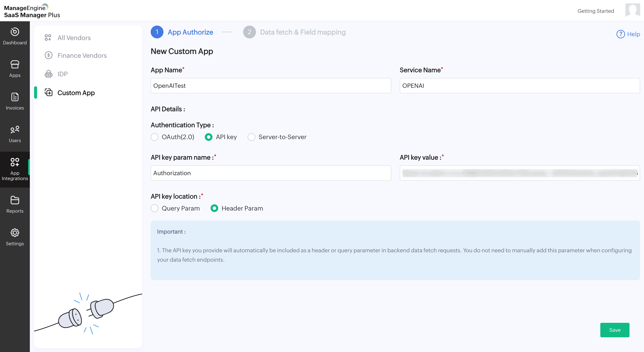Open the IDP menu item

[x=62, y=74]
